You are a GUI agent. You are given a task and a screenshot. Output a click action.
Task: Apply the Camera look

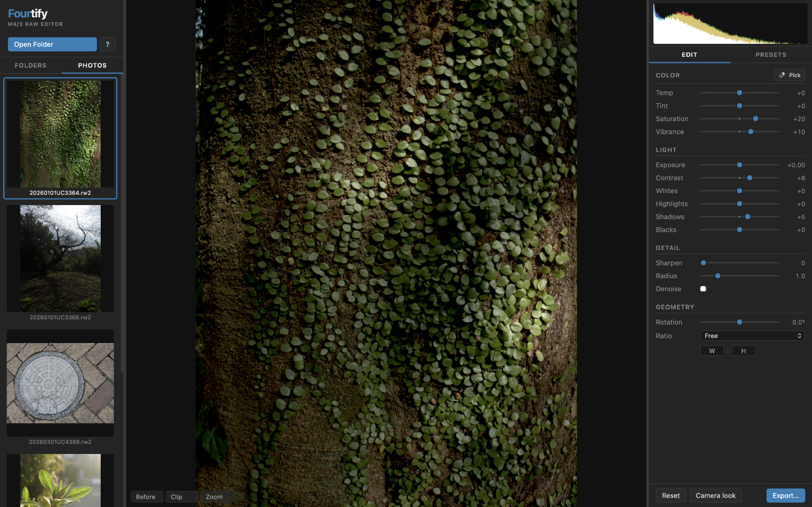point(715,496)
